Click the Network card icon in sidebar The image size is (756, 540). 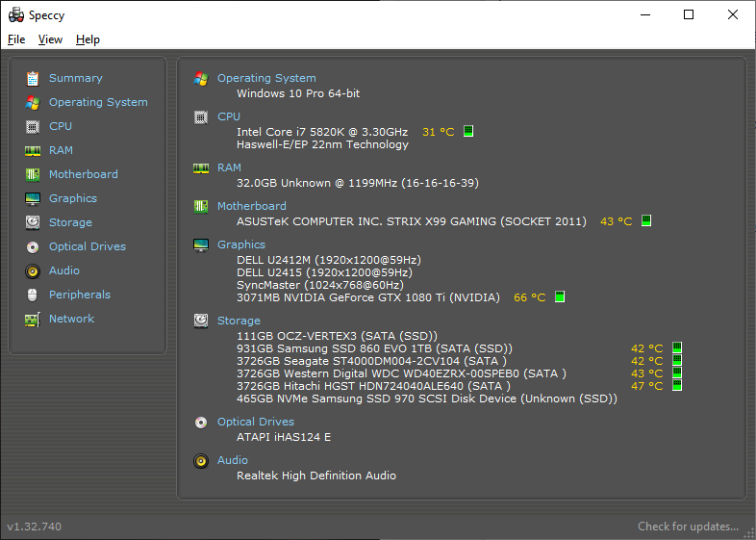click(x=33, y=319)
